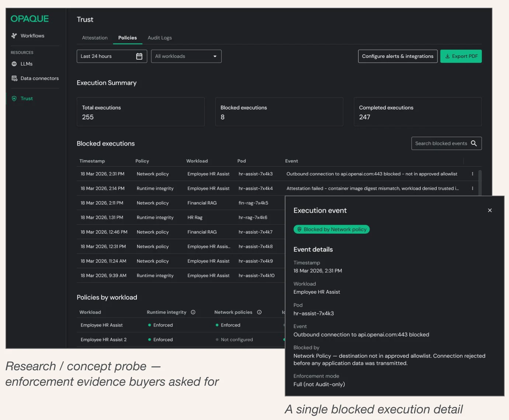Select the Policies tab
This screenshot has width=509, height=420.
click(128, 38)
